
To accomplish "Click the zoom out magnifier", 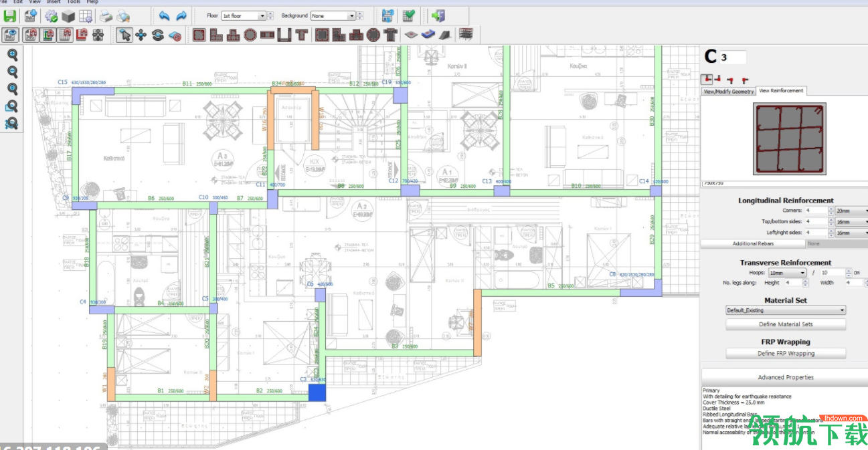I will [x=11, y=72].
